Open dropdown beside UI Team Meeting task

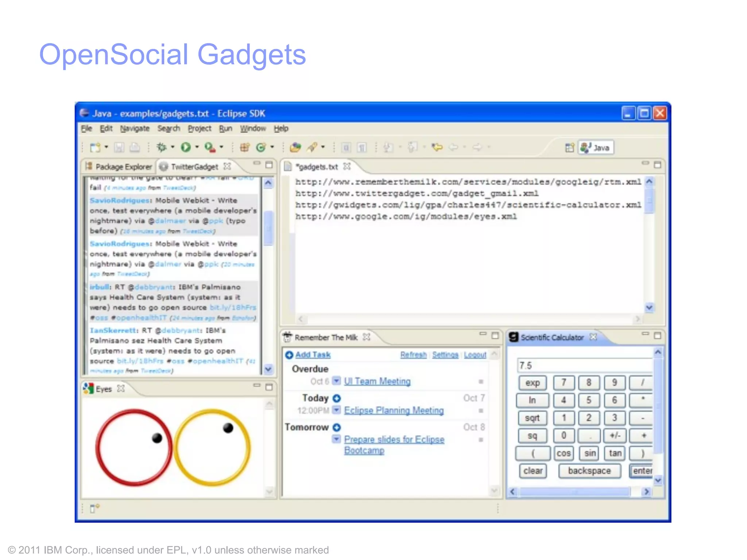[337, 381]
